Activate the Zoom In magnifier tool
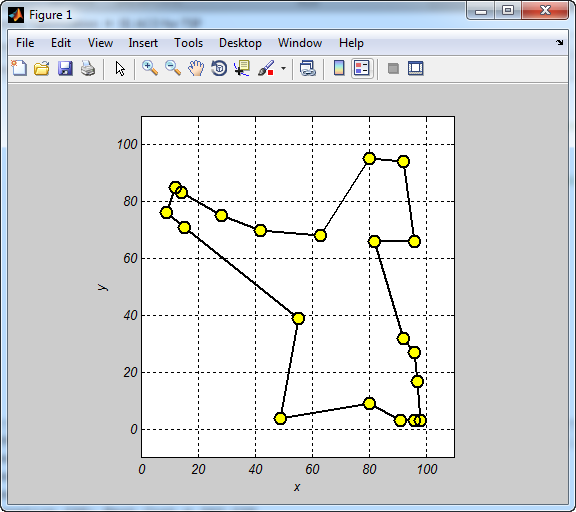The image size is (576, 512). coord(150,68)
